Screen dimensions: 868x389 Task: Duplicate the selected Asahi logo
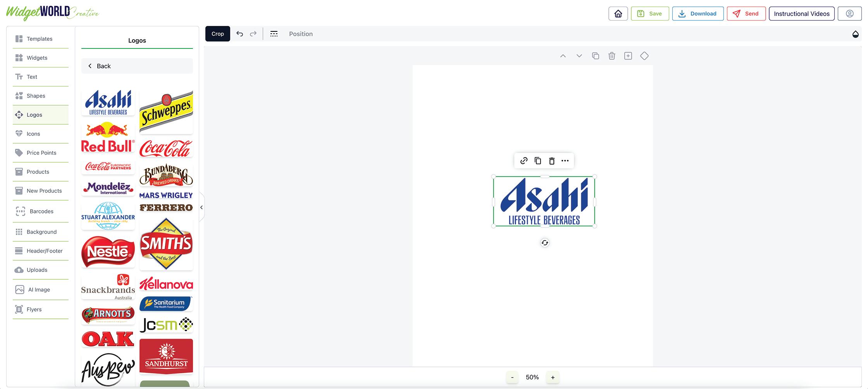[538, 161]
